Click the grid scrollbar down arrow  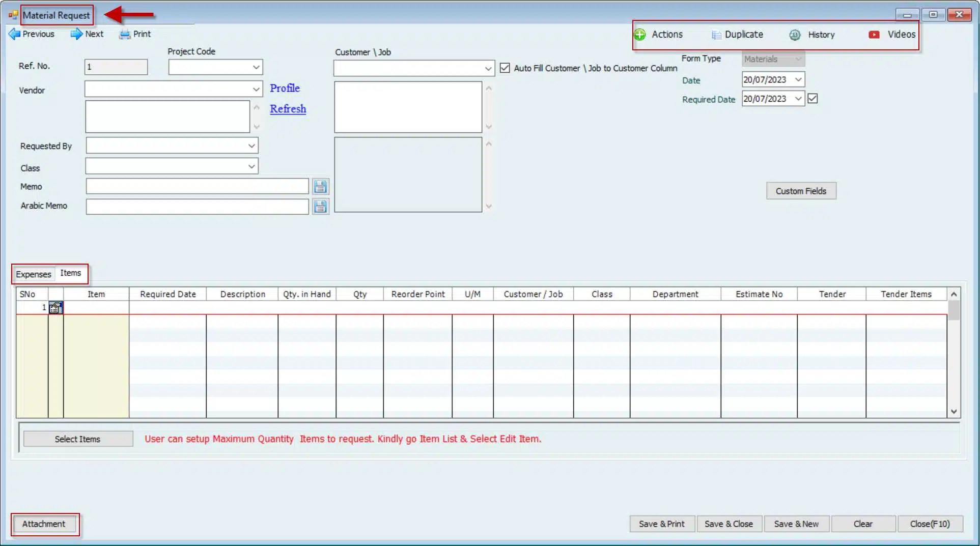coord(954,411)
